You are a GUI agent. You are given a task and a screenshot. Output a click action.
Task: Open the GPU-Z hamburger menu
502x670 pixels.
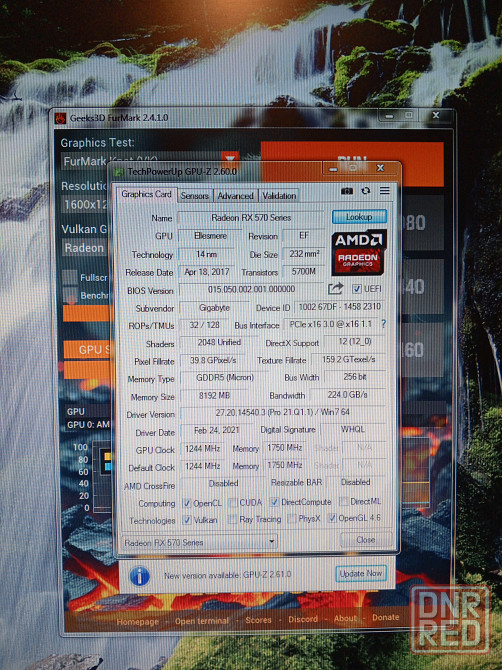point(385,191)
